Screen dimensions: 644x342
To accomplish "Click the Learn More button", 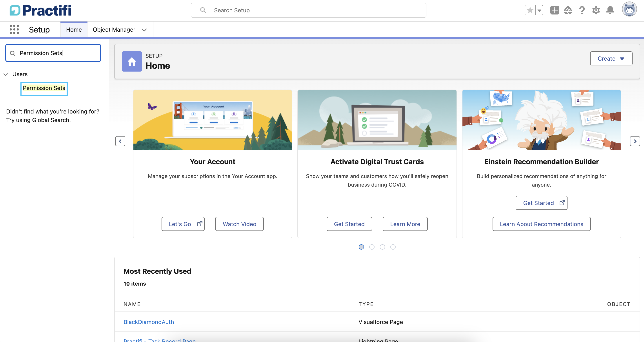I will click(405, 224).
